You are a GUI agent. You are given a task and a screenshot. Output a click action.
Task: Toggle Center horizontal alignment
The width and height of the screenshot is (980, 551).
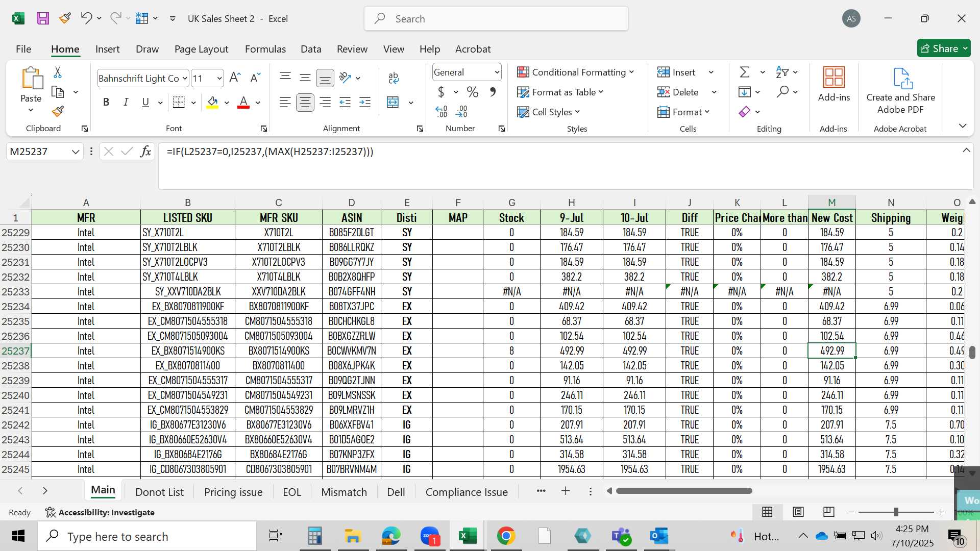pos(305,103)
